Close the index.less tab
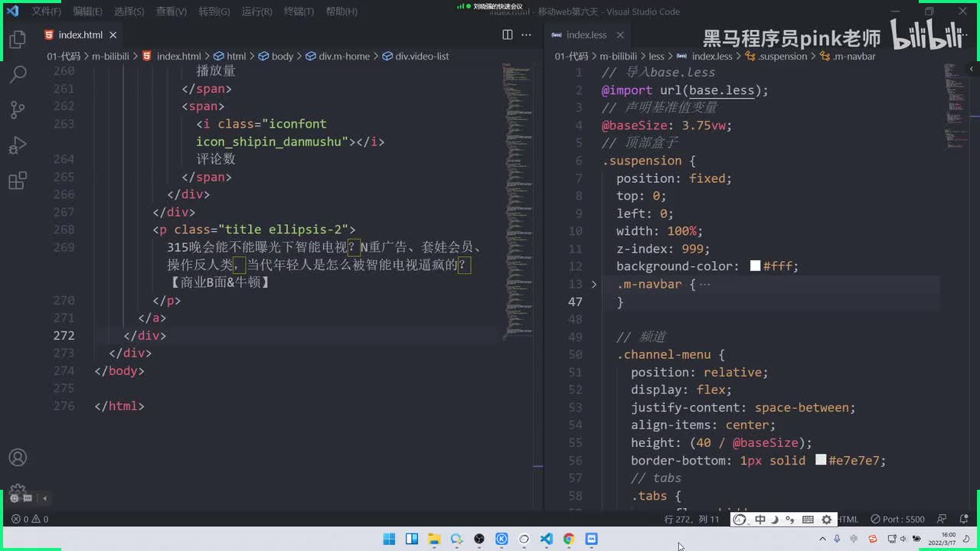Screen dimensions: 980x551 click(x=620, y=35)
